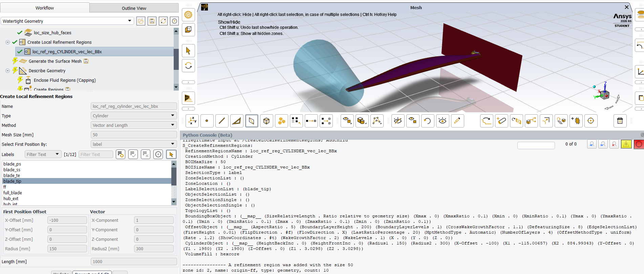The image size is (644, 274).
Task: Delete using the trash can icon
Action: [x=620, y=121]
